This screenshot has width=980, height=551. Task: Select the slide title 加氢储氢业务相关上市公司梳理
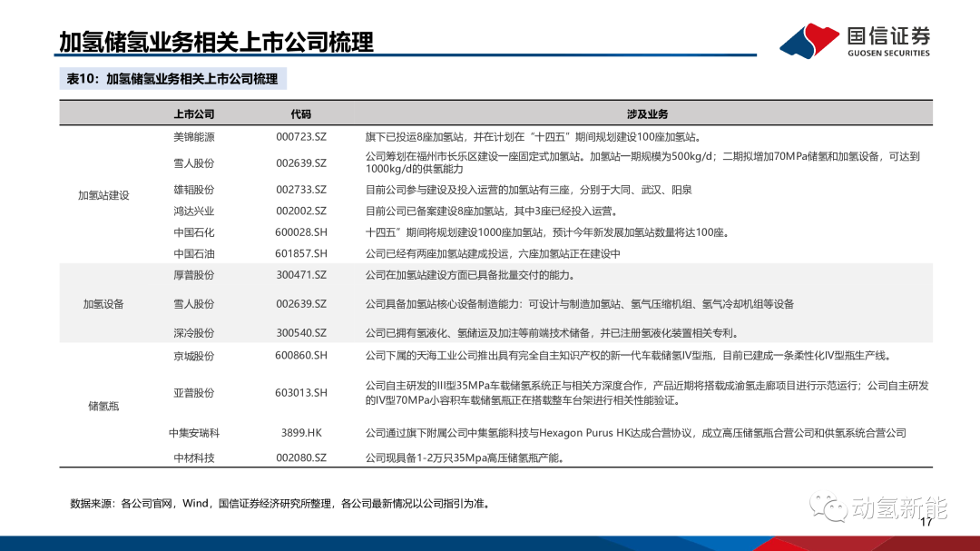(x=216, y=42)
